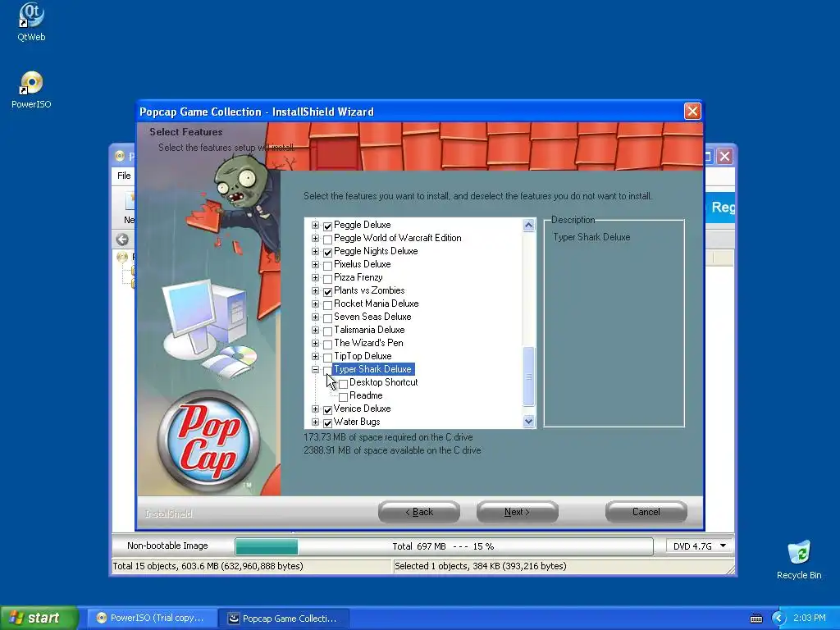
Task: Click Non-bootable Image status text
Action: coord(167,546)
